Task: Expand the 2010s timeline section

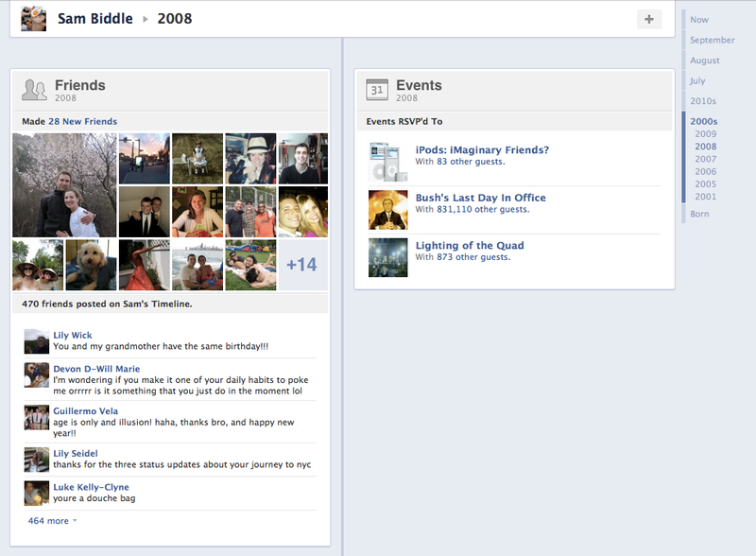Action: coord(703,101)
